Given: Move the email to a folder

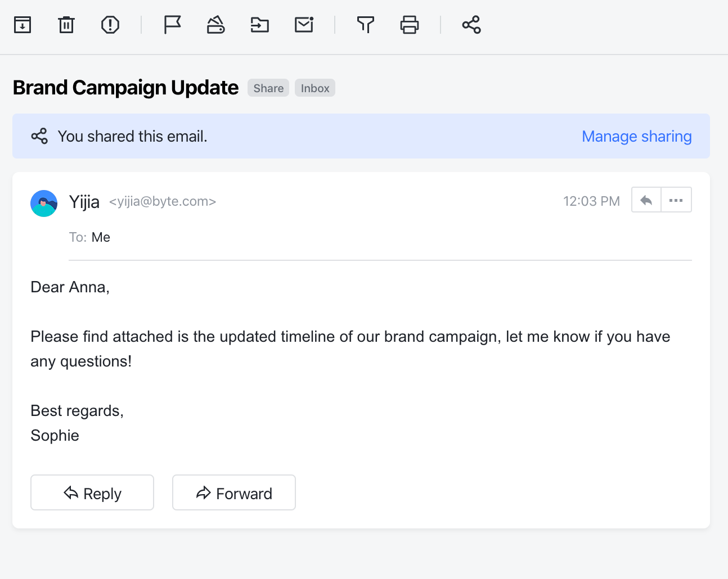Looking at the screenshot, I should pos(260,25).
